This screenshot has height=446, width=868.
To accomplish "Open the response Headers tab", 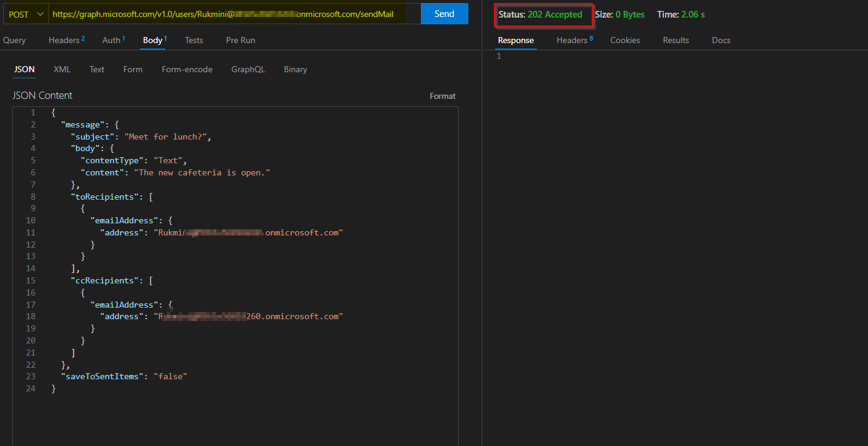I will click(575, 40).
